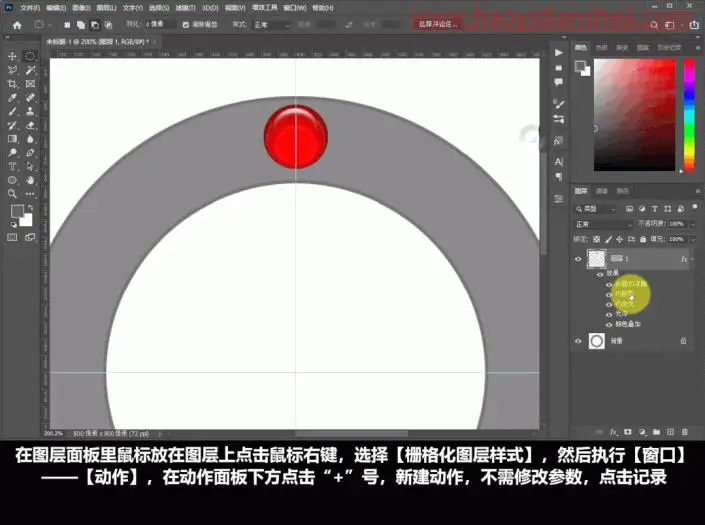Open the 填充 fill dropdown arrow

tap(693, 240)
